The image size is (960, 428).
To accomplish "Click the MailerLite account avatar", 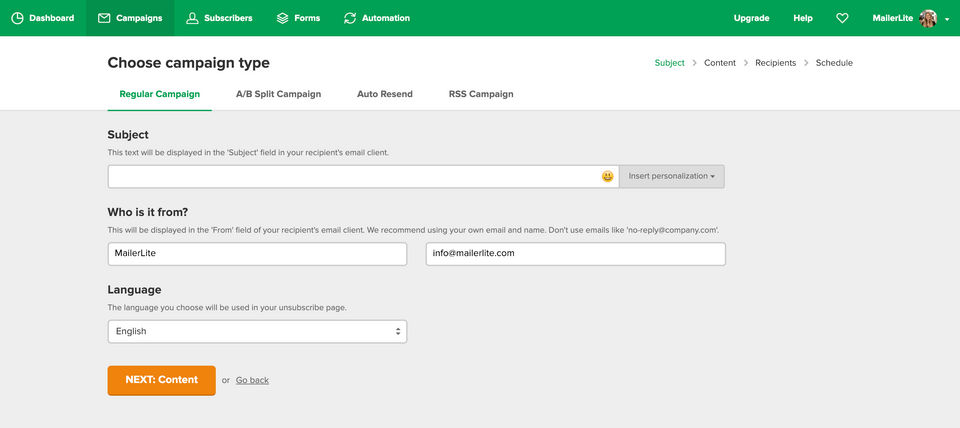I will [x=928, y=18].
